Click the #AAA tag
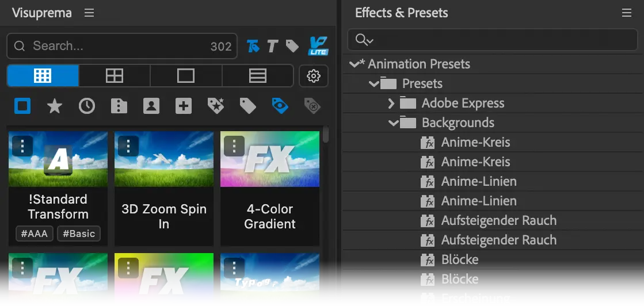 point(35,234)
